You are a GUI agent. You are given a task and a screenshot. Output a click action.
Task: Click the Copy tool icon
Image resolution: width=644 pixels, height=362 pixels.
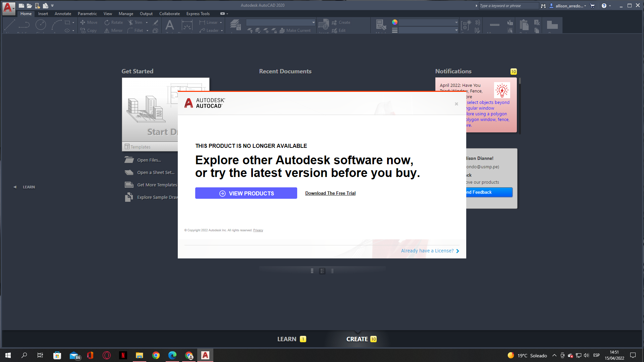(83, 31)
